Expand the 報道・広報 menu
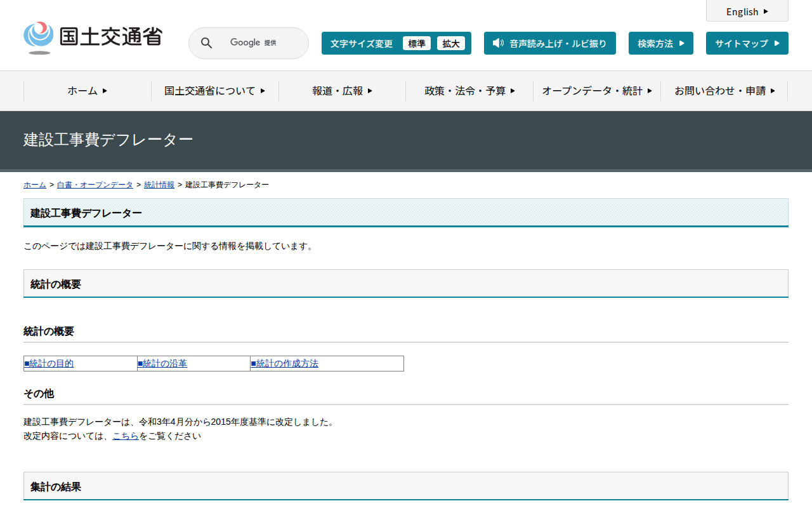This screenshot has width=812, height=508. pos(343,91)
